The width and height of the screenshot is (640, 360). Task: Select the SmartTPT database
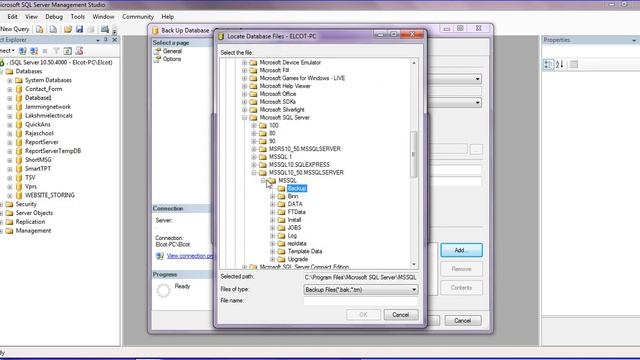pyautogui.click(x=38, y=169)
